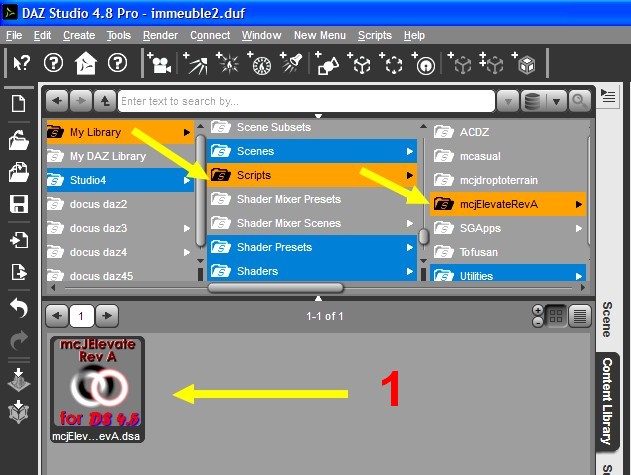Viewport: 631px width, 475px height.
Task: Click the page number 1 field
Action: pyautogui.click(x=82, y=316)
